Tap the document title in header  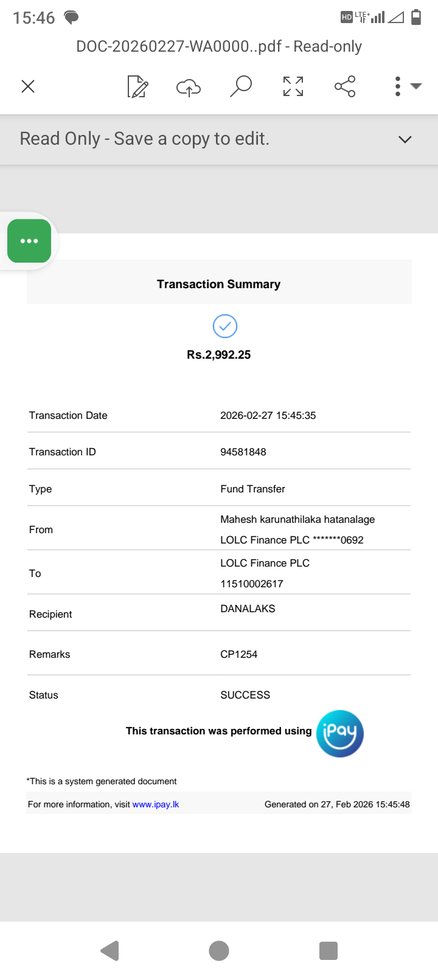coord(219,47)
